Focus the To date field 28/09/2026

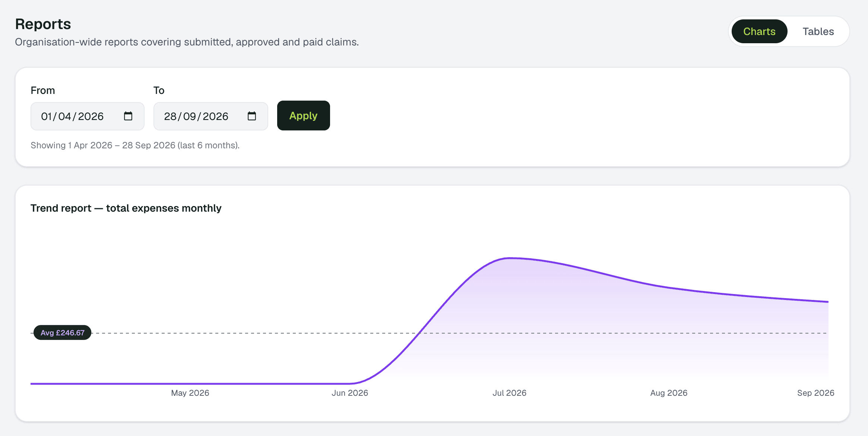pos(210,116)
